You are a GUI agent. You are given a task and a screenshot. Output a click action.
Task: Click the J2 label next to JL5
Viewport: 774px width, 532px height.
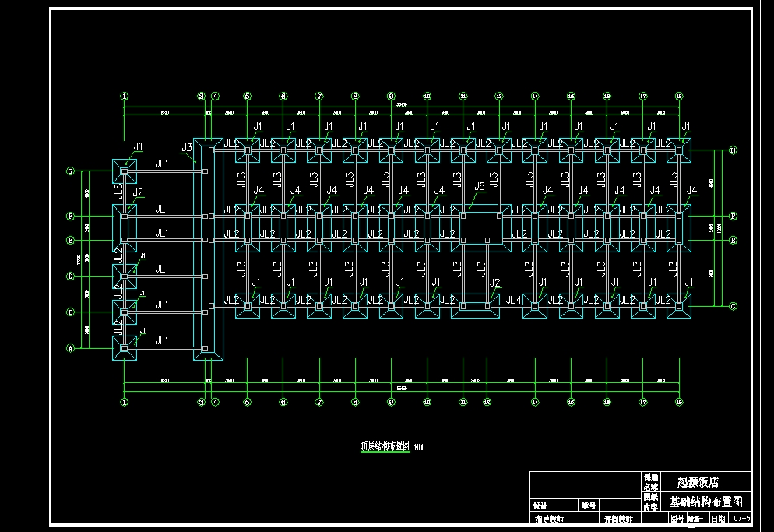[x=138, y=192]
